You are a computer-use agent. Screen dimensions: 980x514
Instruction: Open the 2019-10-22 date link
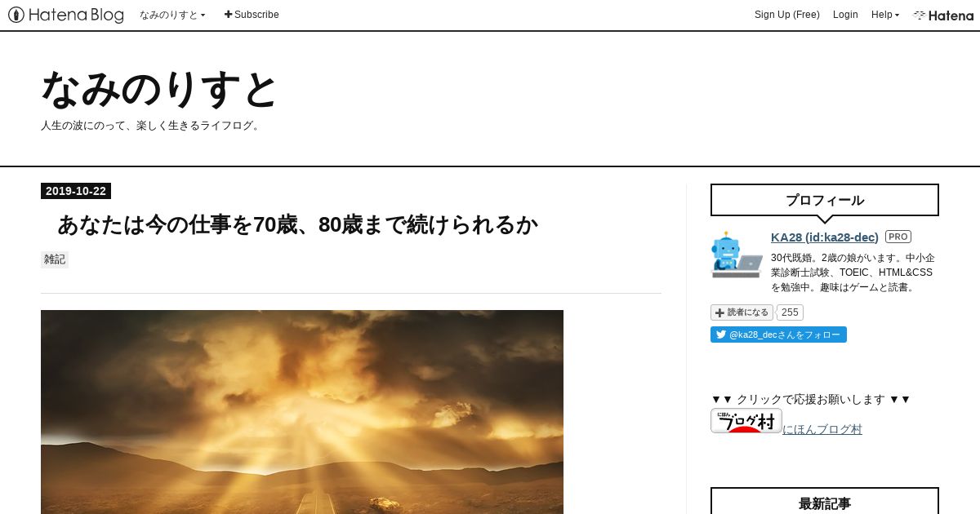76,191
